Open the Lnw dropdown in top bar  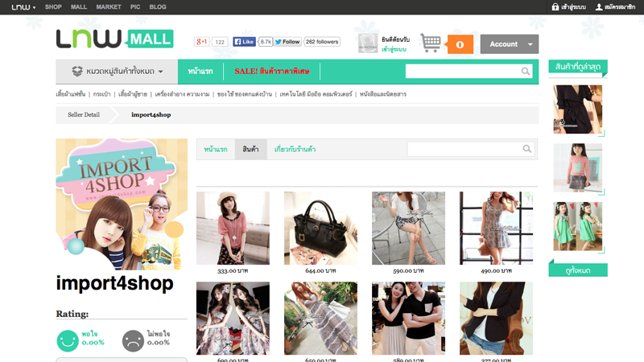[x=23, y=7]
